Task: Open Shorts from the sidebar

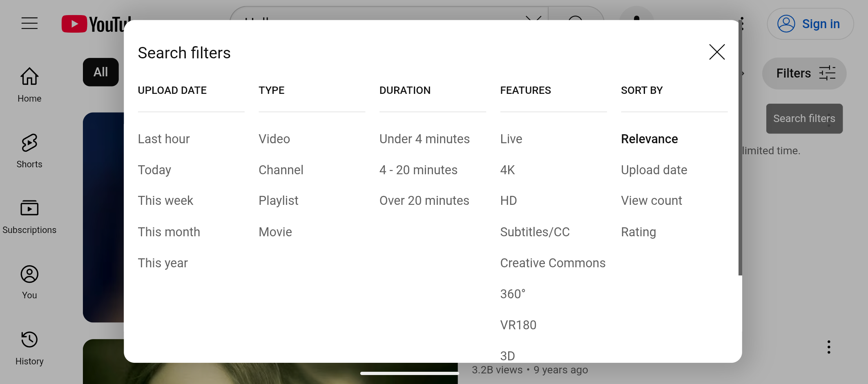Action: (x=29, y=151)
